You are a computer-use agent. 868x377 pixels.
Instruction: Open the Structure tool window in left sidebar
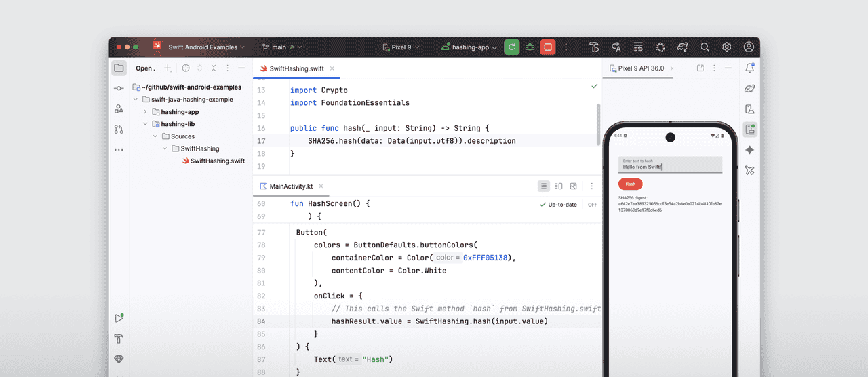click(x=119, y=108)
